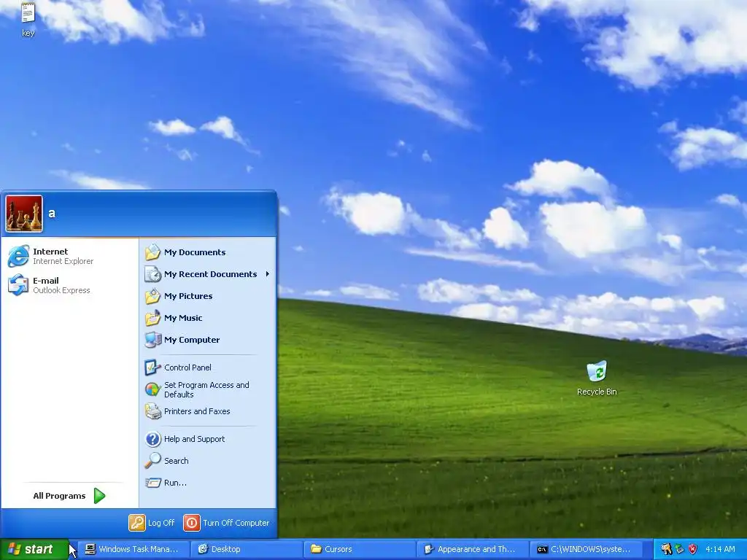The height and width of the screenshot is (560, 747).
Task: Switch to the Desktop taskbar button
Action: [247, 549]
